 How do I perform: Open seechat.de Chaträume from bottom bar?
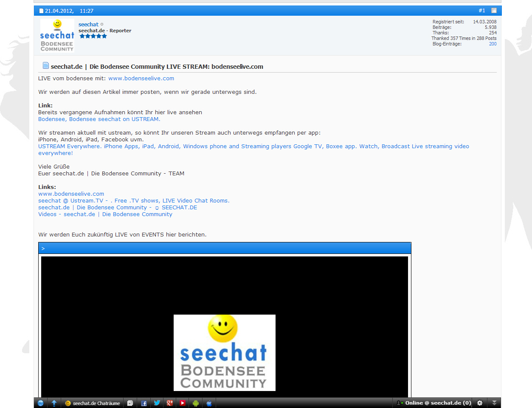(x=93, y=403)
